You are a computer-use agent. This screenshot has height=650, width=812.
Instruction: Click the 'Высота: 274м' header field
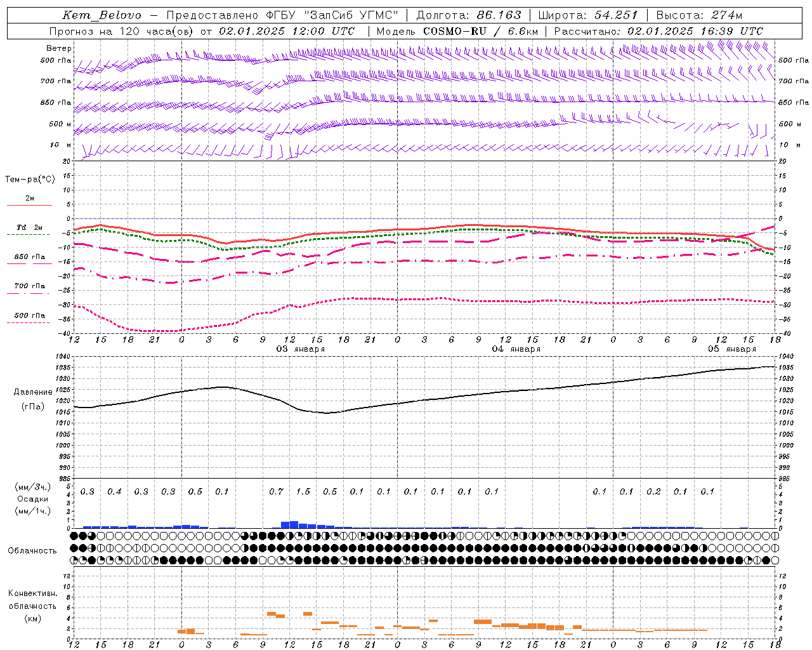tap(699, 15)
